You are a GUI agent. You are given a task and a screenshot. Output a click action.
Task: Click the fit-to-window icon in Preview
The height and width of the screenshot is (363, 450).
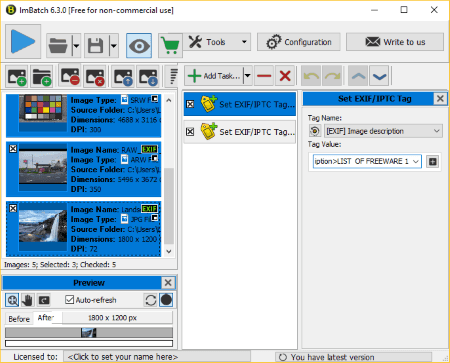44,300
